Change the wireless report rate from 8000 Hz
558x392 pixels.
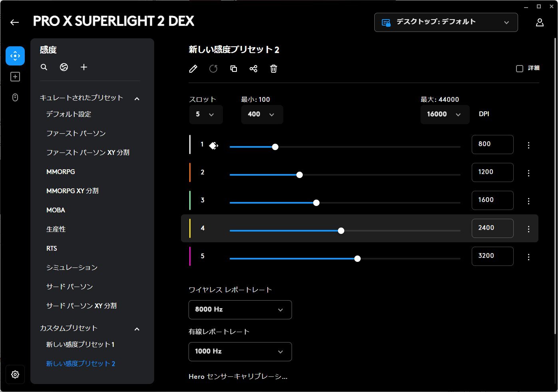(240, 310)
